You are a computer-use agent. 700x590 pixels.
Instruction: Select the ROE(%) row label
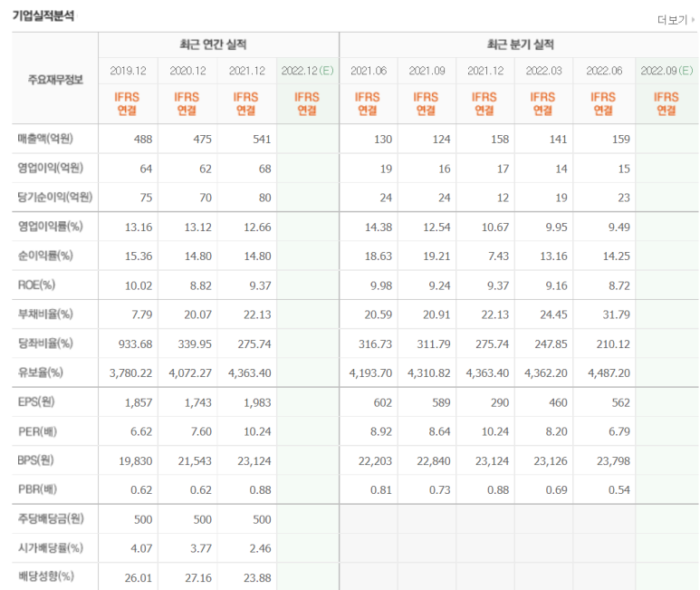(36, 285)
